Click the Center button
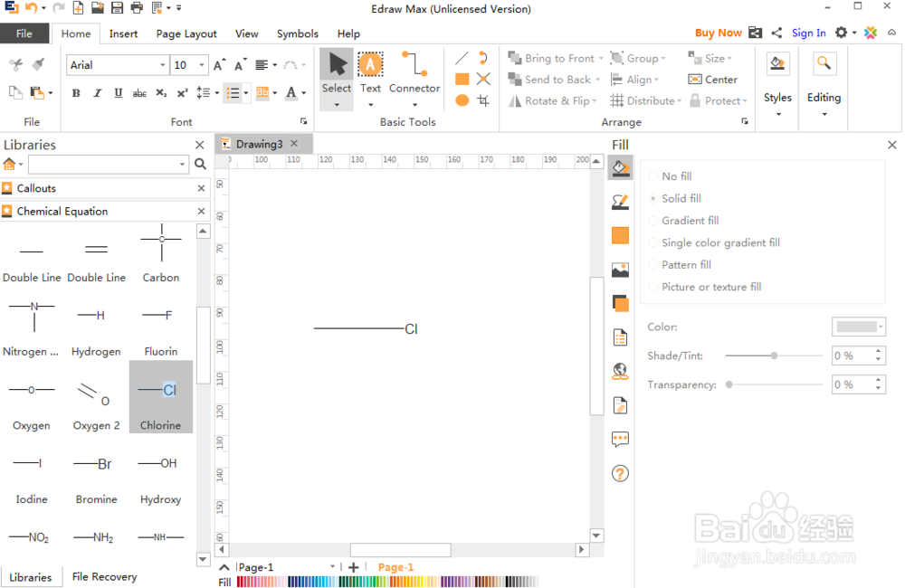Screen dimensions: 905x588 click(713, 80)
